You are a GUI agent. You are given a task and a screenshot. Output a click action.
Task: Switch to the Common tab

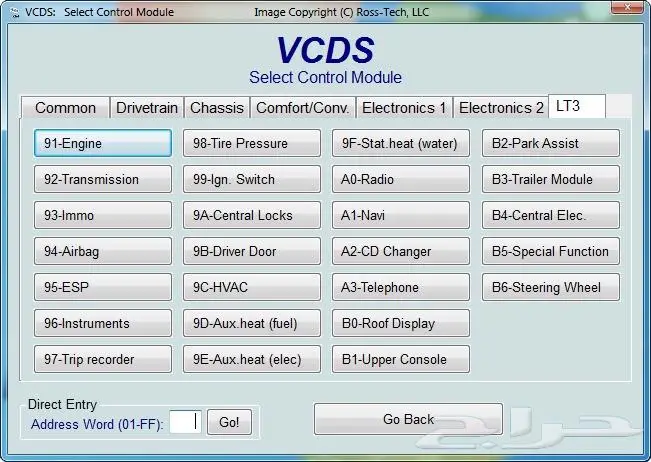pos(65,108)
